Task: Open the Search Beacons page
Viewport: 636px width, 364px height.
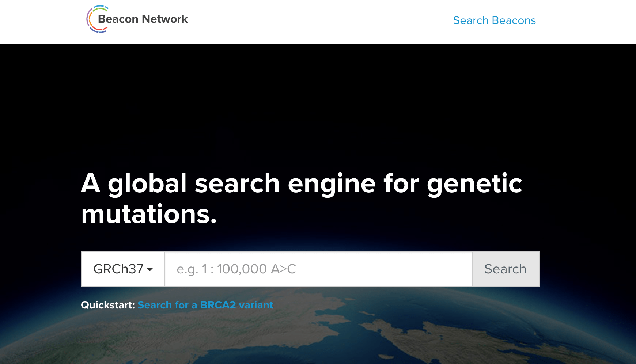Action: pyautogui.click(x=494, y=20)
